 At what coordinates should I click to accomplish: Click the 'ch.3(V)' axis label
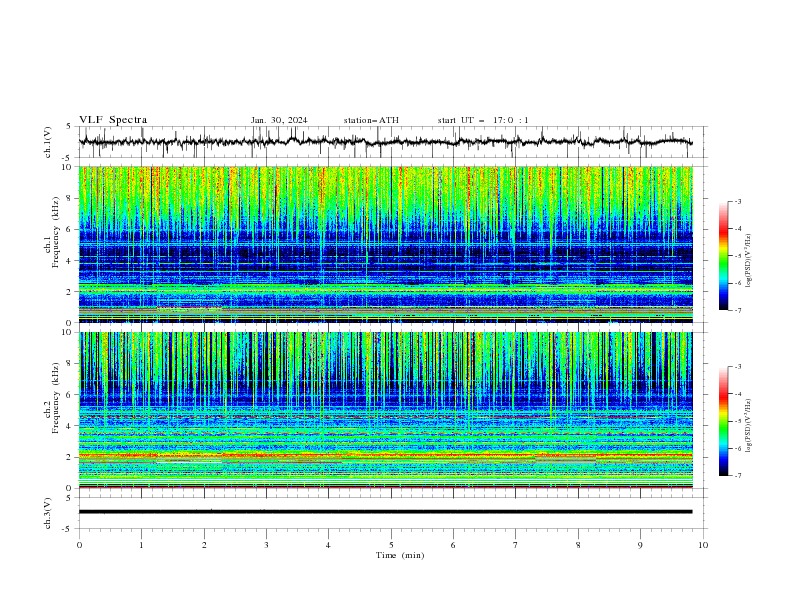point(48,513)
